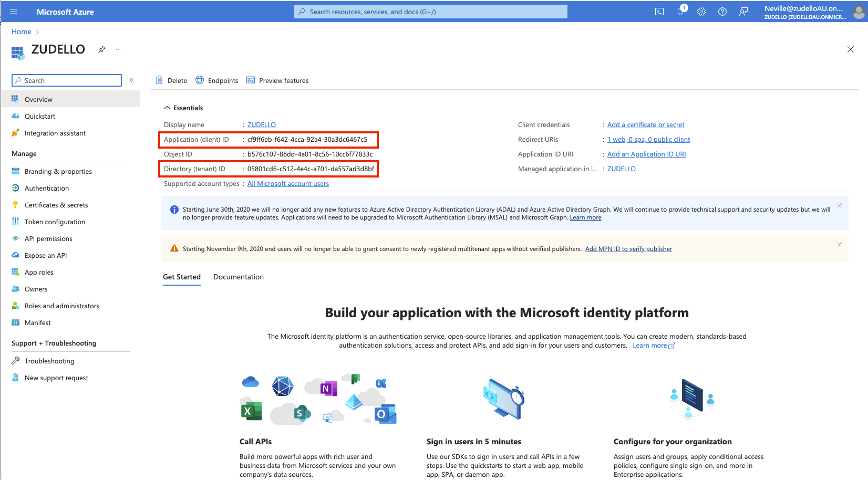Select the Get Started tab

pyautogui.click(x=182, y=277)
